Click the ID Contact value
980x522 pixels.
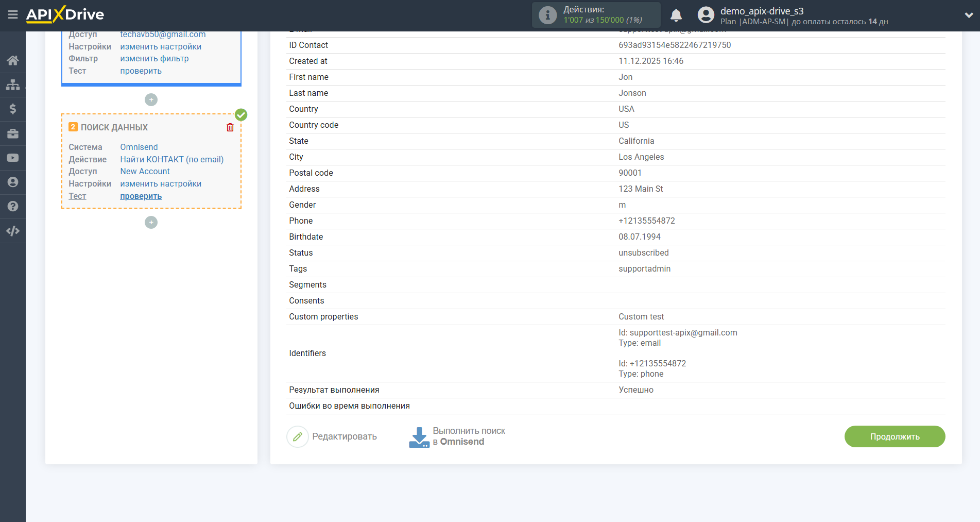click(675, 45)
